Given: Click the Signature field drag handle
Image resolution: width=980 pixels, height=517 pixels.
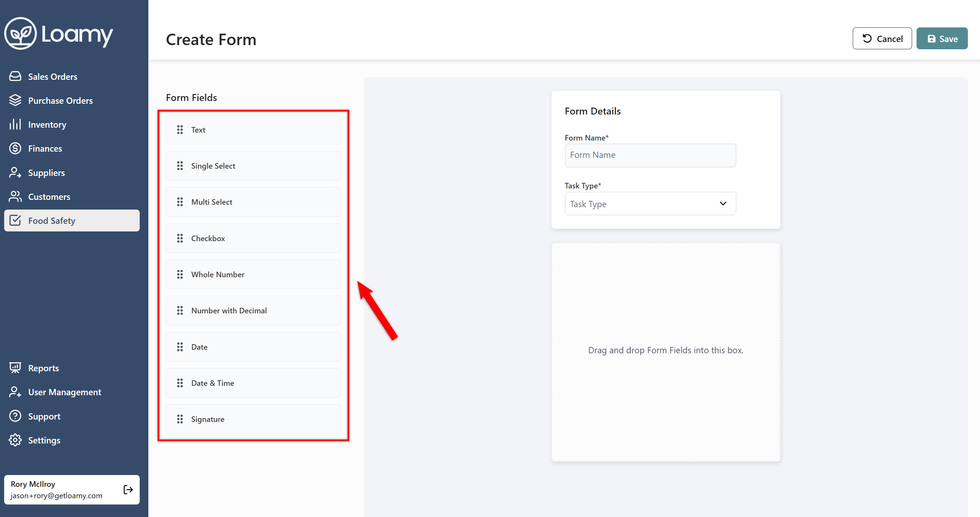Looking at the screenshot, I should pos(180,419).
